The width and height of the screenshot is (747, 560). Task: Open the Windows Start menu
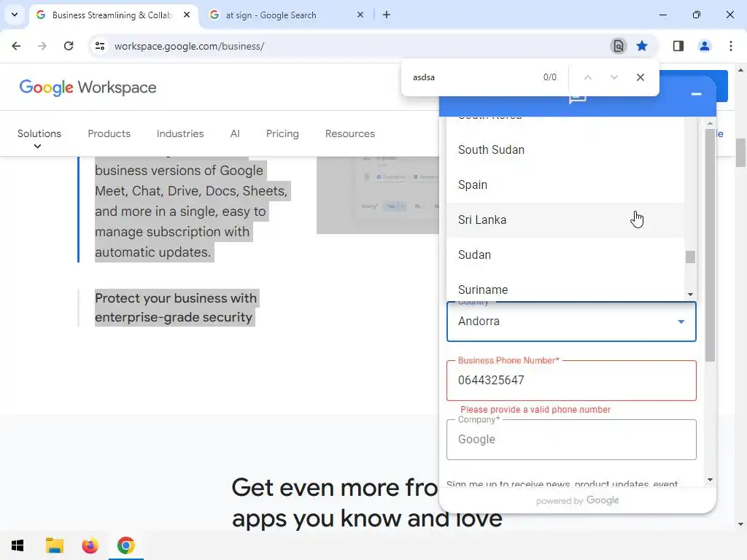18,545
